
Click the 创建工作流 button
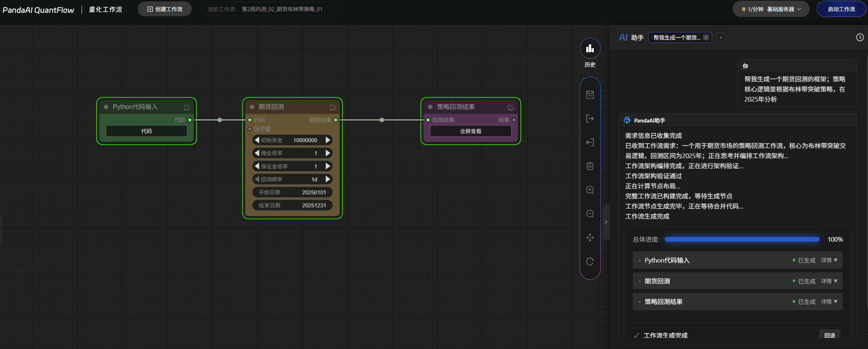[165, 9]
